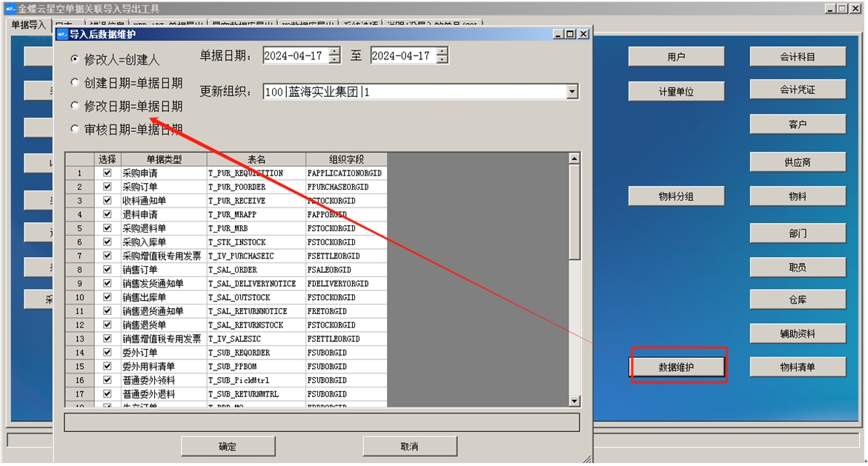The width and height of the screenshot is (868, 466).
Task: Close the 导入后数据维护 dialog
Action: tap(583, 34)
